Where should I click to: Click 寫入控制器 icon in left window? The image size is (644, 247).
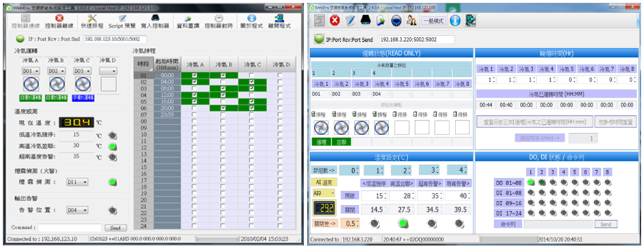click(x=155, y=18)
